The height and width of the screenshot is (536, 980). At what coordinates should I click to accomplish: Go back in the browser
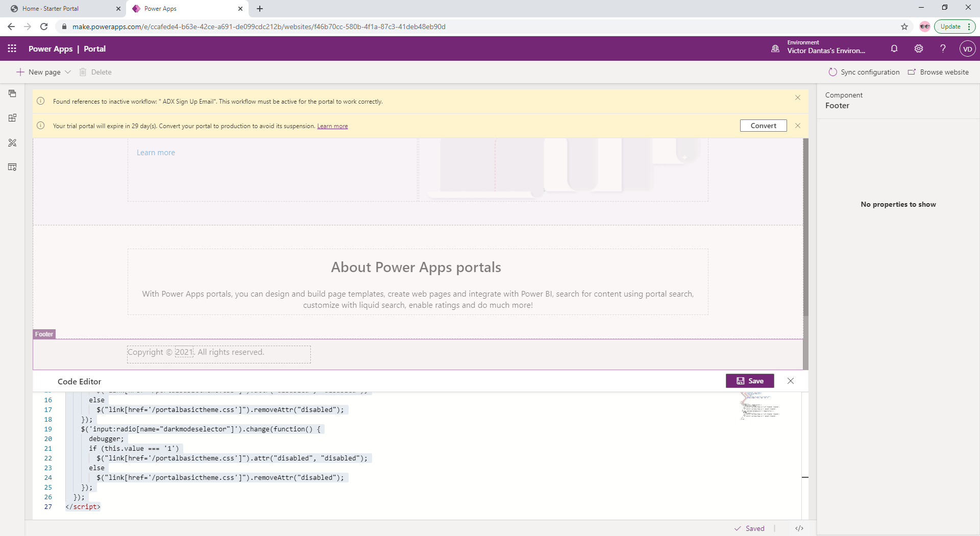pos(11,27)
